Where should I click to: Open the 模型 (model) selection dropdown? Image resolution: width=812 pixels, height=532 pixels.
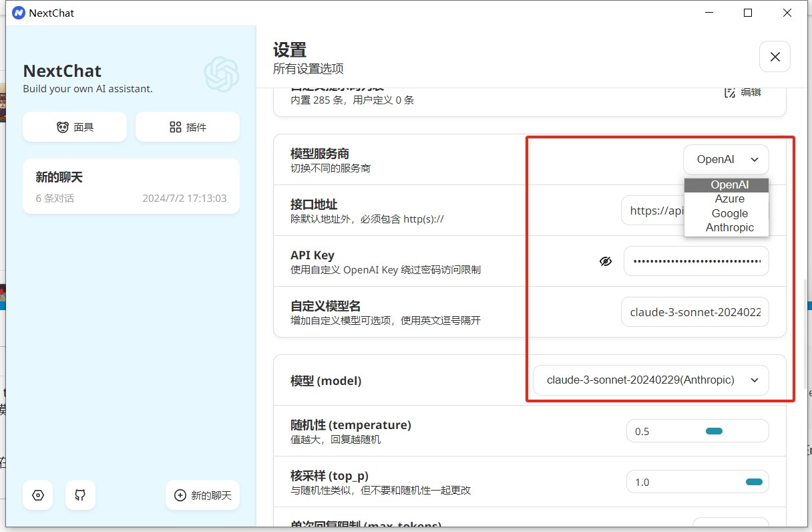[651, 380]
